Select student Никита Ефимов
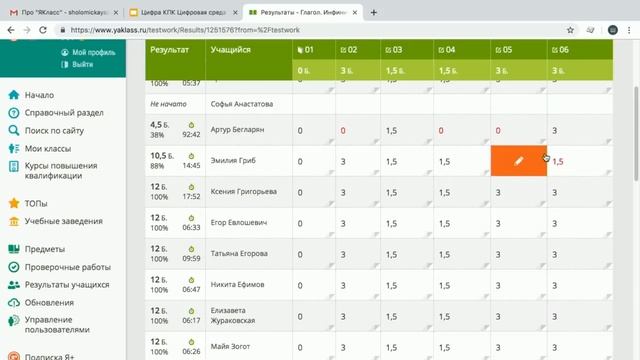Screen dimensions: 640x360 (x=237, y=284)
